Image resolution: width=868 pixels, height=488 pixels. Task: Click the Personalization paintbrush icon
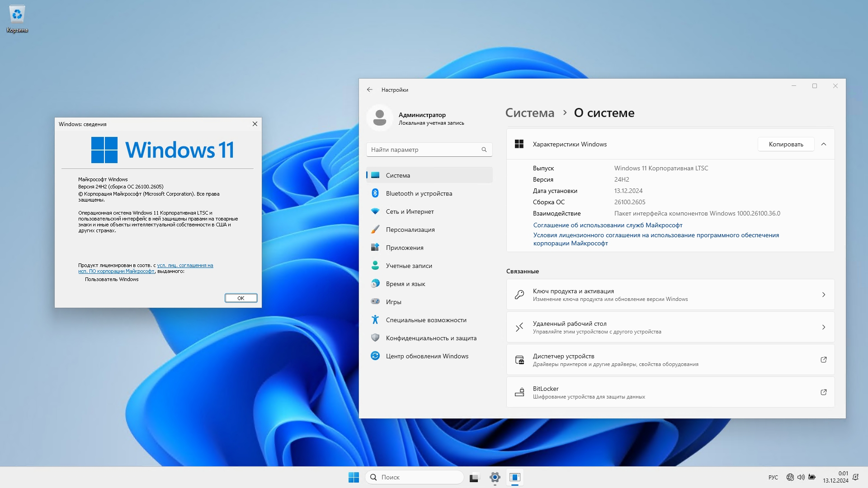[x=375, y=230]
